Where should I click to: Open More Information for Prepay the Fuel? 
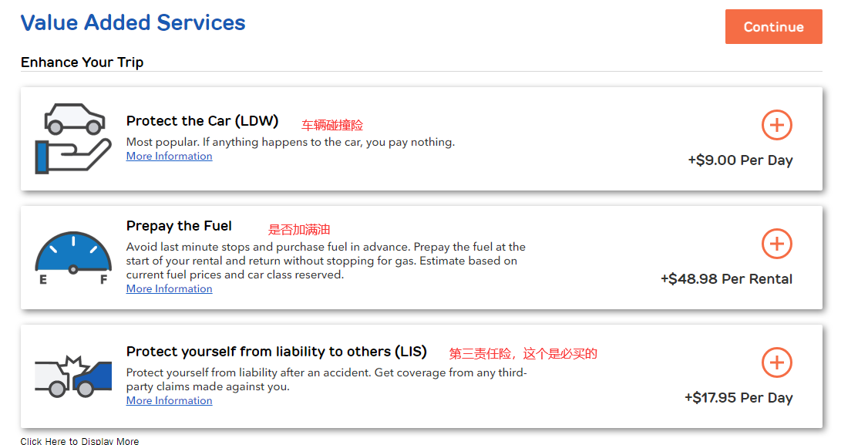(x=169, y=288)
